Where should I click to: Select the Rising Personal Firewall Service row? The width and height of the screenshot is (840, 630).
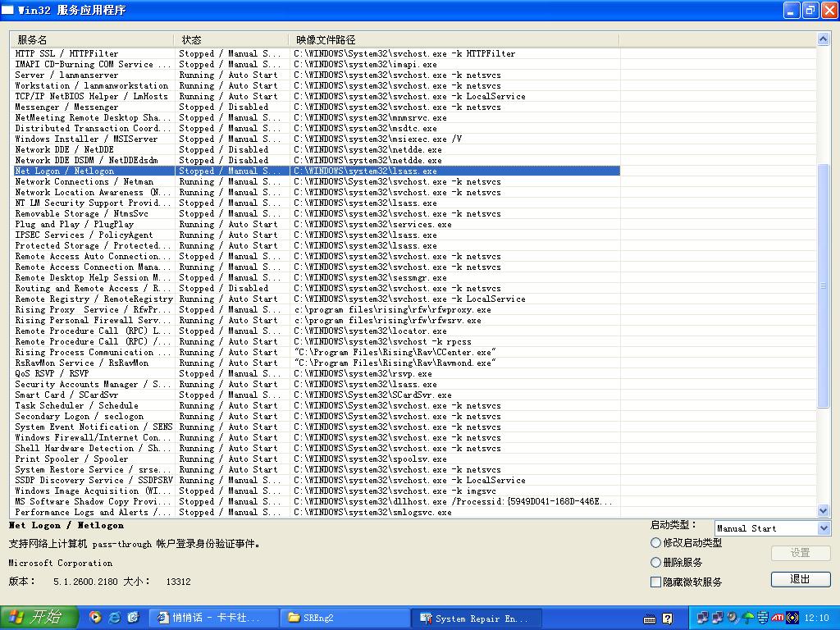(x=316, y=321)
